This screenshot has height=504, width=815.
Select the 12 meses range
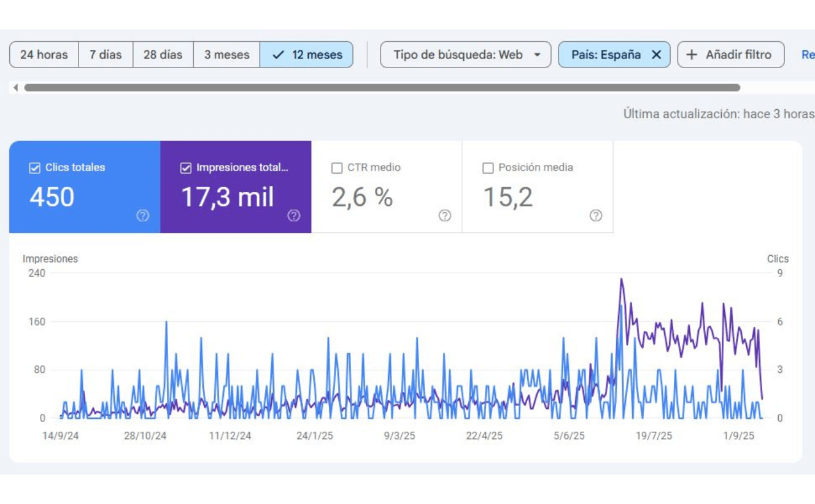pyautogui.click(x=306, y=55)
